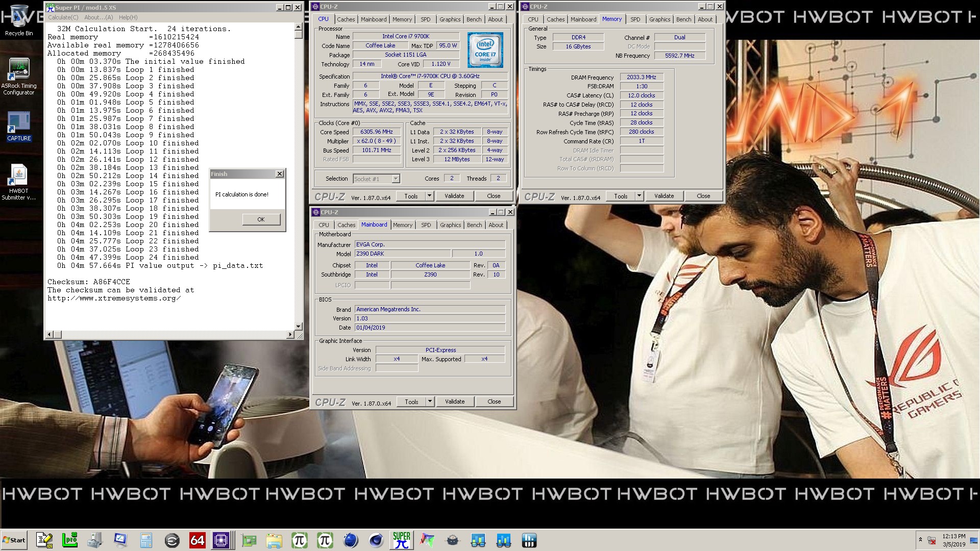Viewport: 980px width, 551px height.
Task: Click Validate in CPU-Z Mainboard window
Action: 455,402
